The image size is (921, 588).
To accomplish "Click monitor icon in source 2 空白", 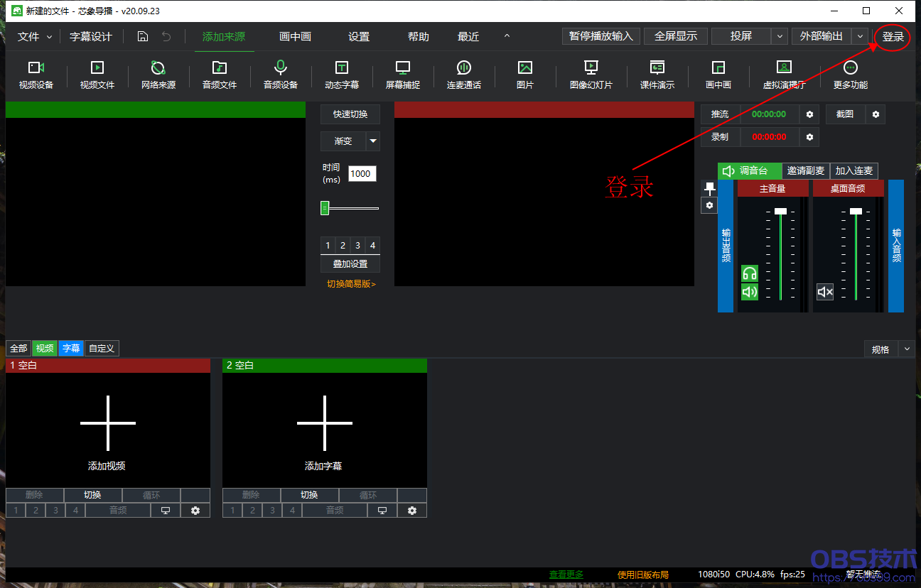I will [x=382, y=510].
